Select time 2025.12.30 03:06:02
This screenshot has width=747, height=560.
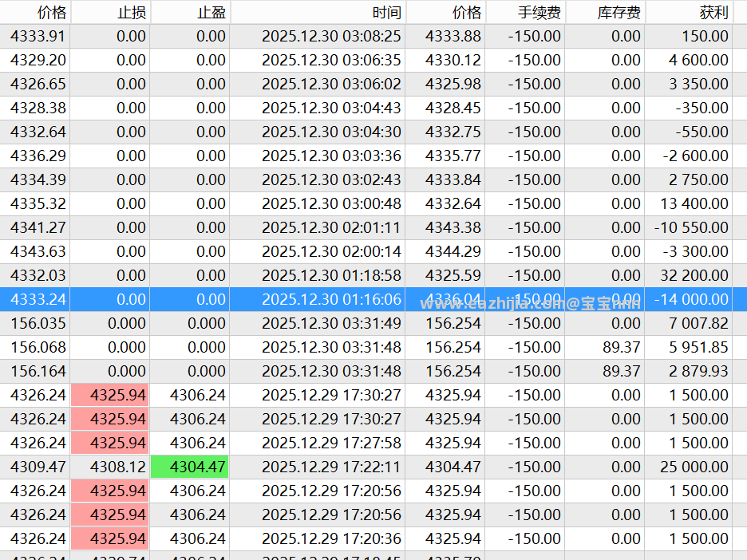click(331, 84)
